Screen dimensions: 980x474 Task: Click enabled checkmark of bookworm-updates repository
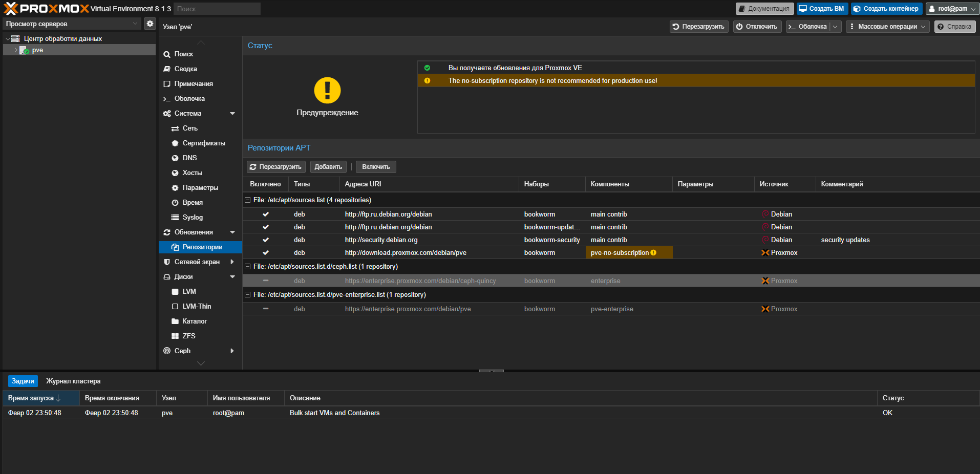pos(266,227)
